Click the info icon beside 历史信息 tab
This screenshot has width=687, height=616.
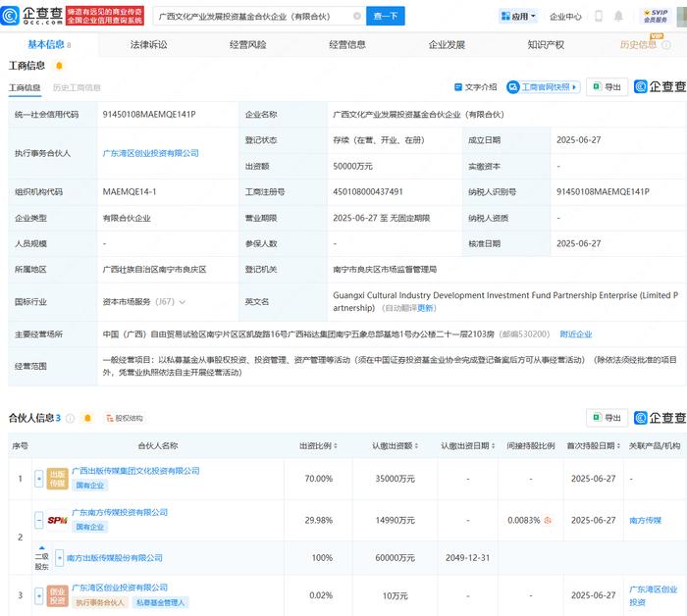666,45
